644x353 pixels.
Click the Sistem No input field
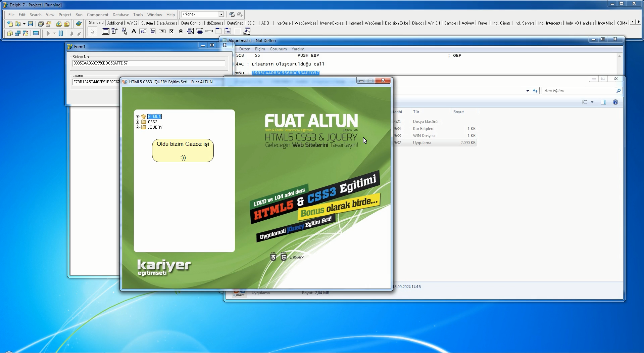(x=149, y=63)
